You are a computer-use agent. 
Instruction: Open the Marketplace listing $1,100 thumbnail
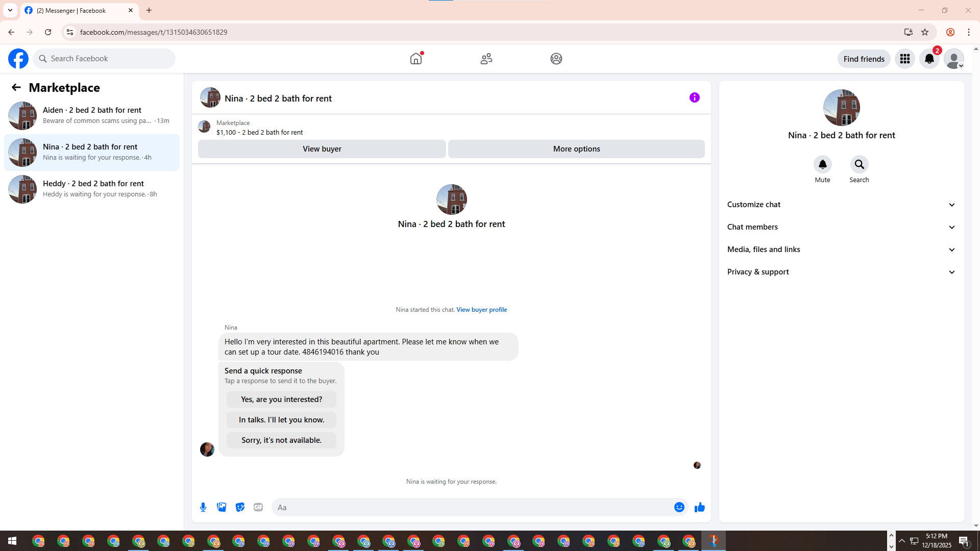[x=204, y=127]
